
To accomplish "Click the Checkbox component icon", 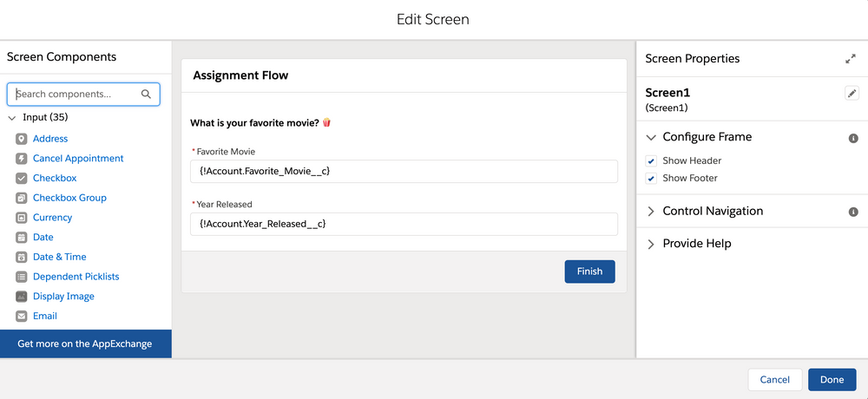I will pos(22,178).
